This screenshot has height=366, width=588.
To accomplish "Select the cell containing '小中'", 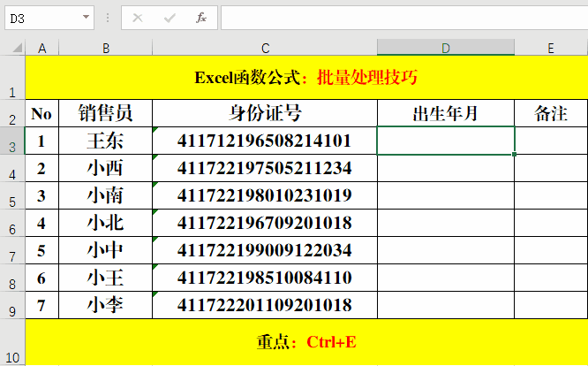I will click(106, 250).
